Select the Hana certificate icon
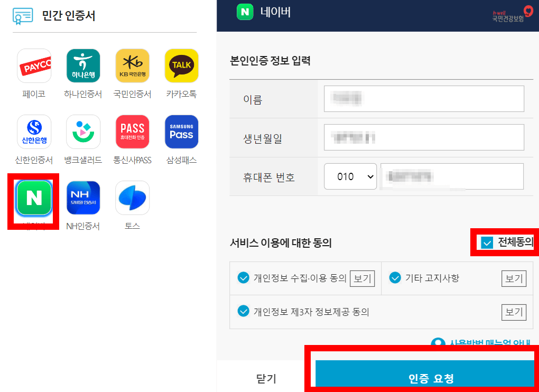 [83, 65]
